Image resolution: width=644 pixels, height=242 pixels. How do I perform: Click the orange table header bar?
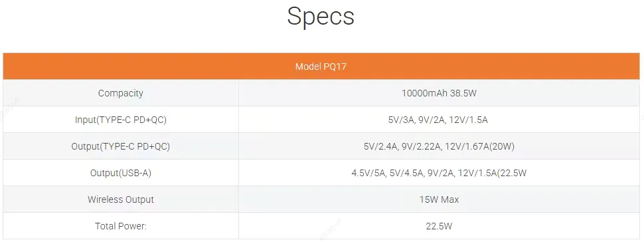click(x=321, y=66)
